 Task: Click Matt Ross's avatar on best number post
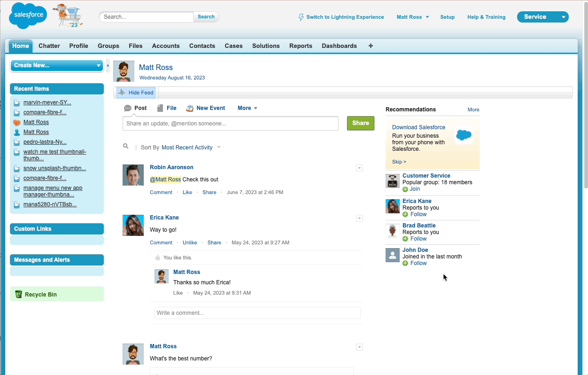[x=133, y=354]
